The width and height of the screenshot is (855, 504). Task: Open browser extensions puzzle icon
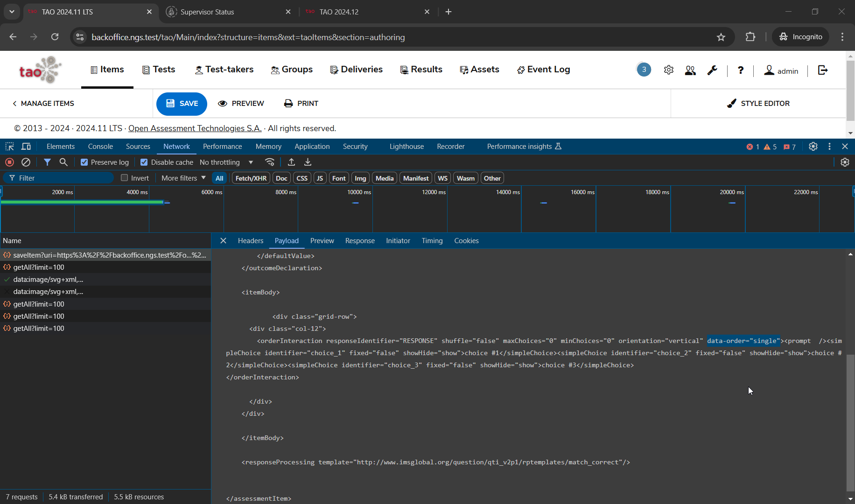(x=750, y=37)
